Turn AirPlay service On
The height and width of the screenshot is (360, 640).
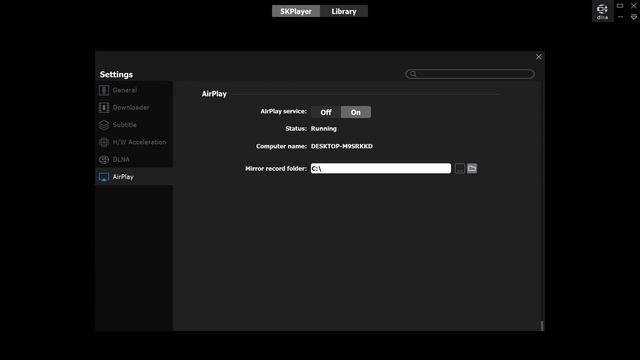(356, 112)
